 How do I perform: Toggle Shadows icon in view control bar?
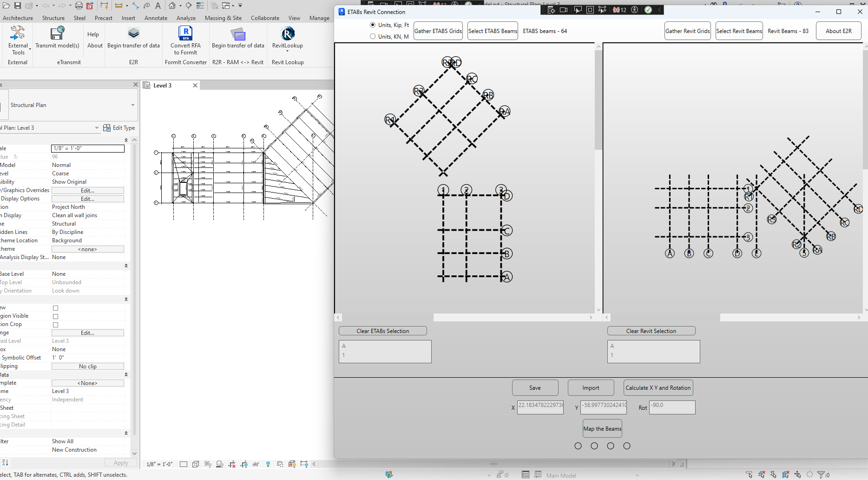(x=220, y=464)
